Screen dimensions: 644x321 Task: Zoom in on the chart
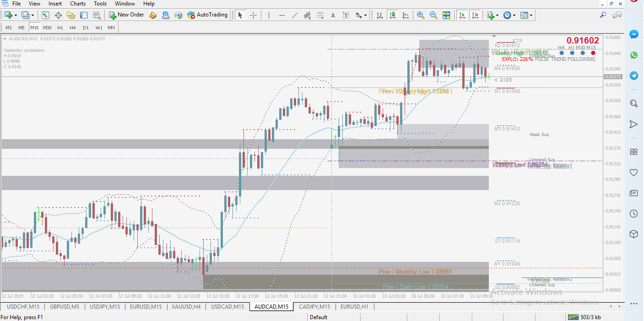pos(420,15)
